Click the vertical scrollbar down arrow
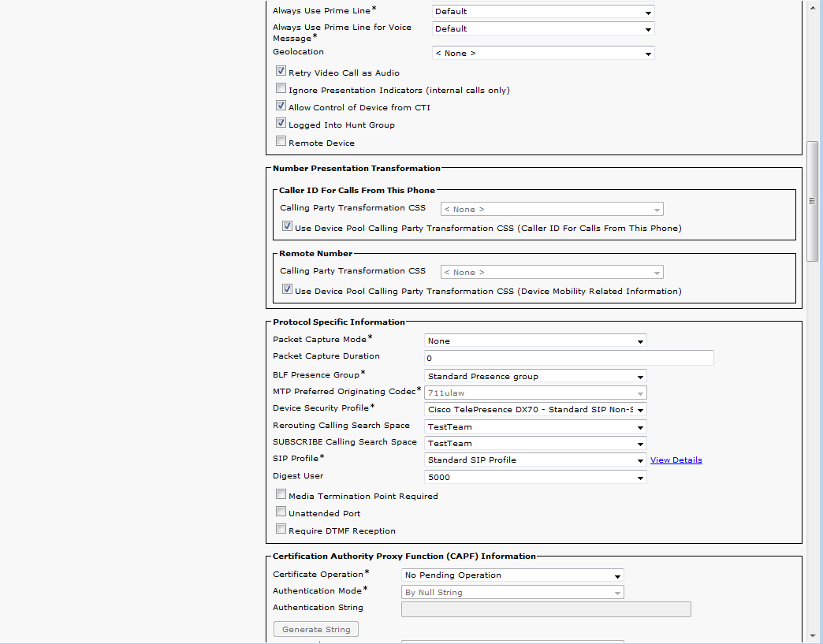The width and height of the screenshot is (823, 644). pyautogui.click(x=812, y=635)
